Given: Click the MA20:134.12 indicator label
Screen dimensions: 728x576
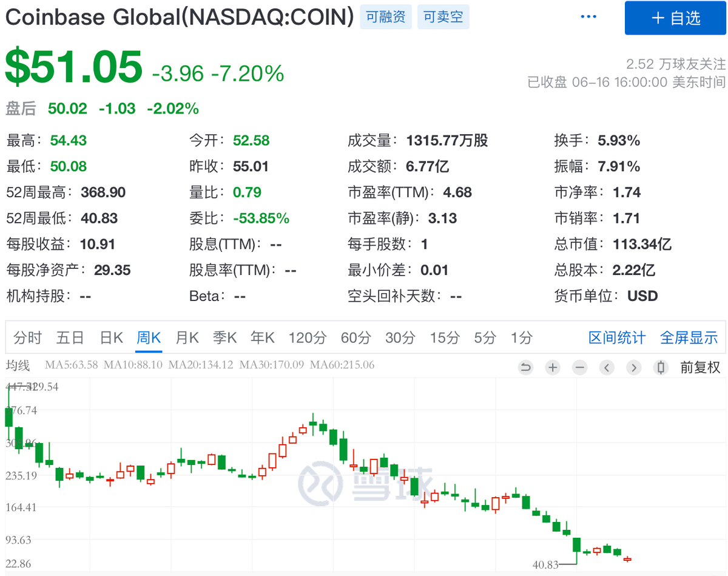Looking at the screenshot, I should [x=201, y=365].
